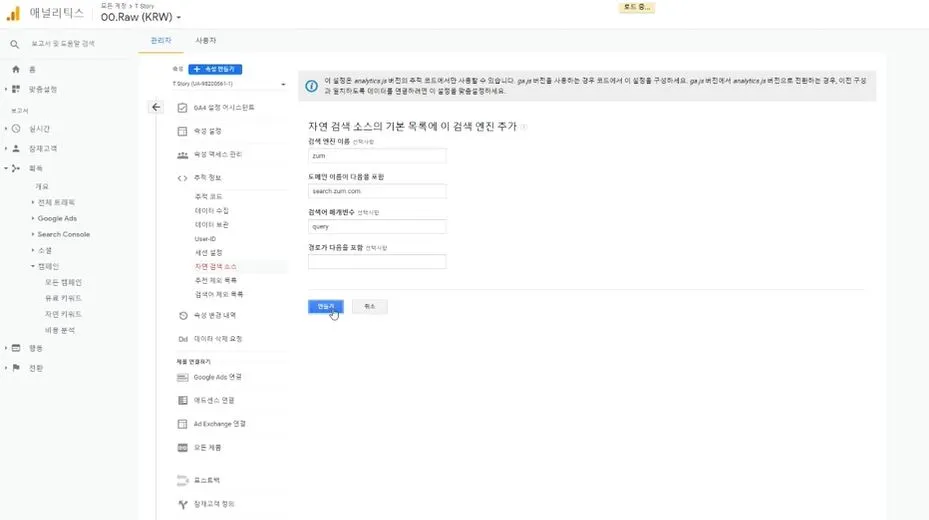Screen dimensions: 929x520
Task: Click the 획득 acquisition icon
Action: 16,168
